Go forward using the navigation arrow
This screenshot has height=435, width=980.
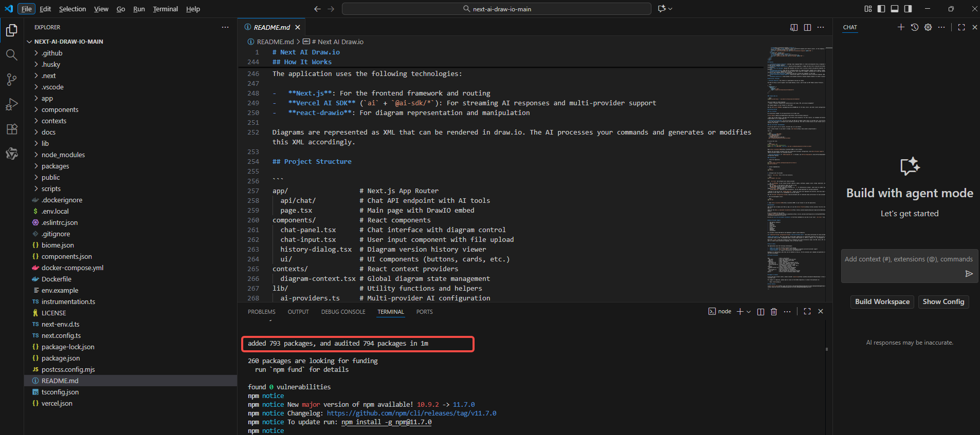point(331,9)
